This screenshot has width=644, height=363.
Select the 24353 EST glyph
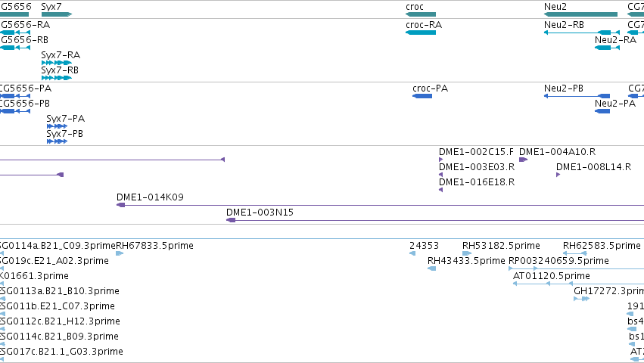coord(412,253)
